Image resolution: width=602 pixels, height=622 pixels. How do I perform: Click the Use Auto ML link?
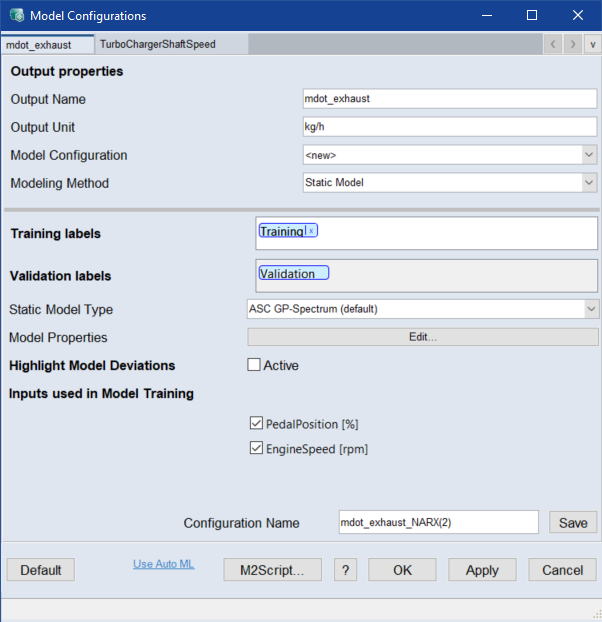tap(164, 564)
